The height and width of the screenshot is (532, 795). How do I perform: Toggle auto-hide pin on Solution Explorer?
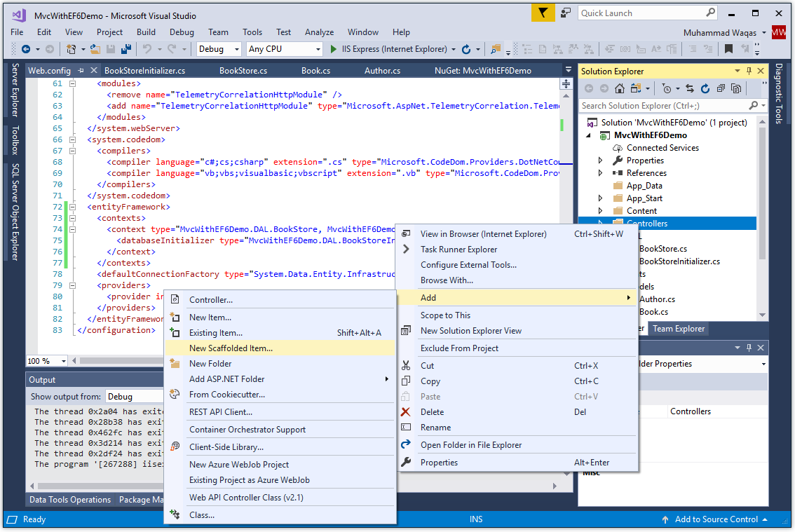[749, 71]
